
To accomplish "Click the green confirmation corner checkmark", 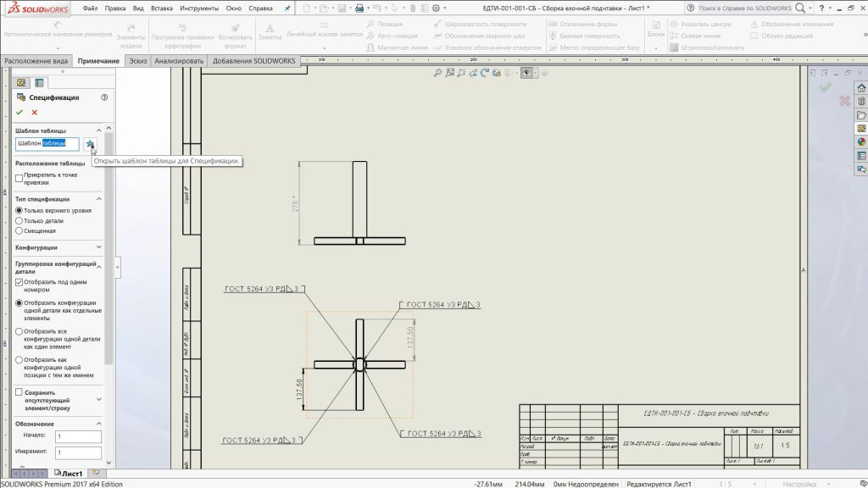I will 826,87.
